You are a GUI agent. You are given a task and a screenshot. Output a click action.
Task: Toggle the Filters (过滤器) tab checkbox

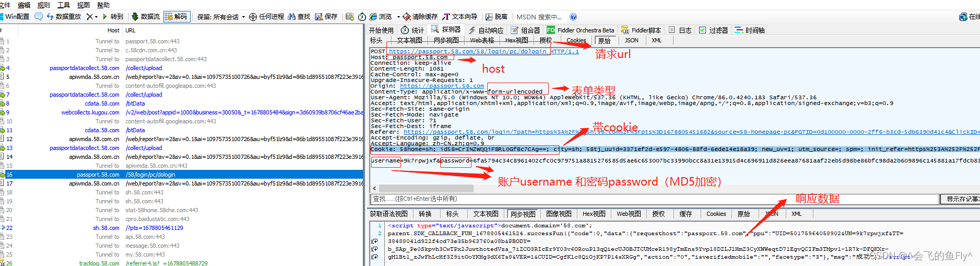click(703, 30)
